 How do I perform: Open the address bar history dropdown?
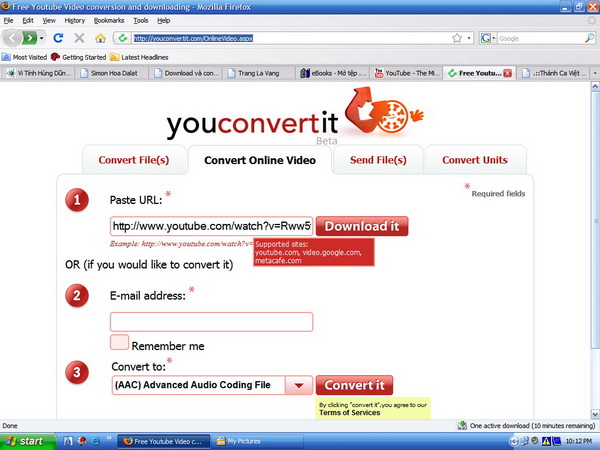point(469,38)
